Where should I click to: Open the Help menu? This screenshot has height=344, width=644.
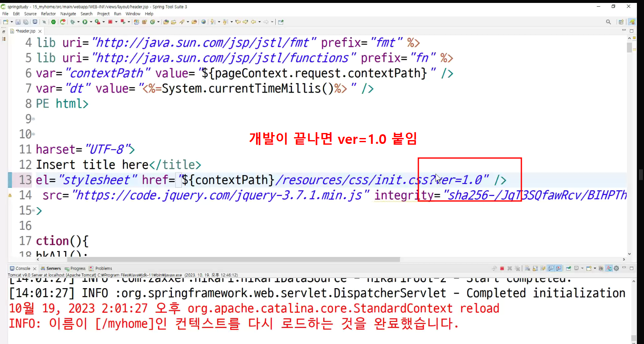[149, 14]
